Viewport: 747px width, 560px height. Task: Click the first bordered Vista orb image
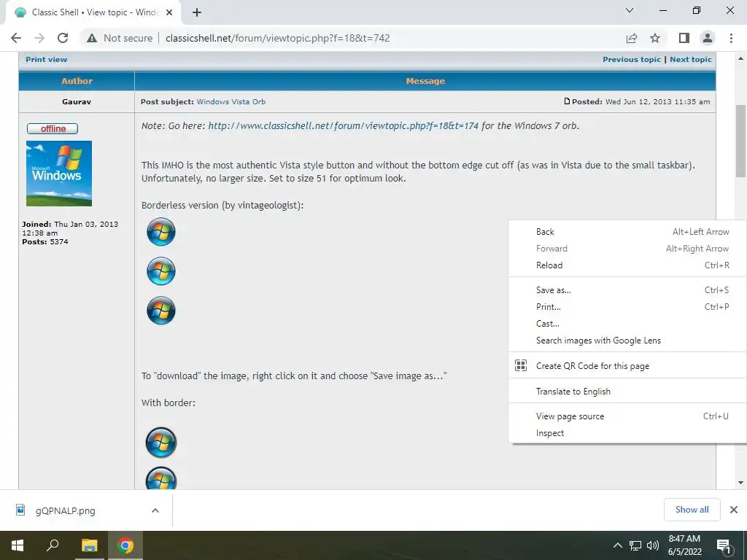tap(161, 443)
